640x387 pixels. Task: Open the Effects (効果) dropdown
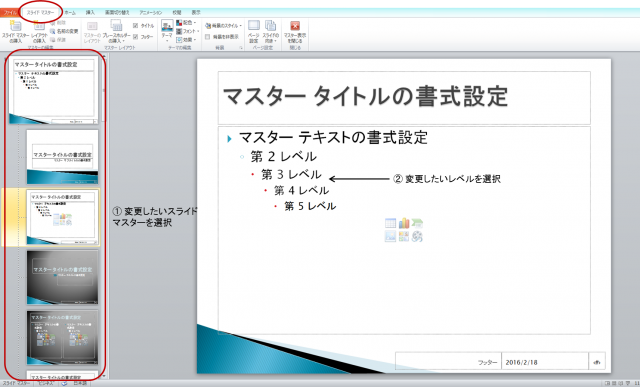pyautogui.click(x=186, y=40)
